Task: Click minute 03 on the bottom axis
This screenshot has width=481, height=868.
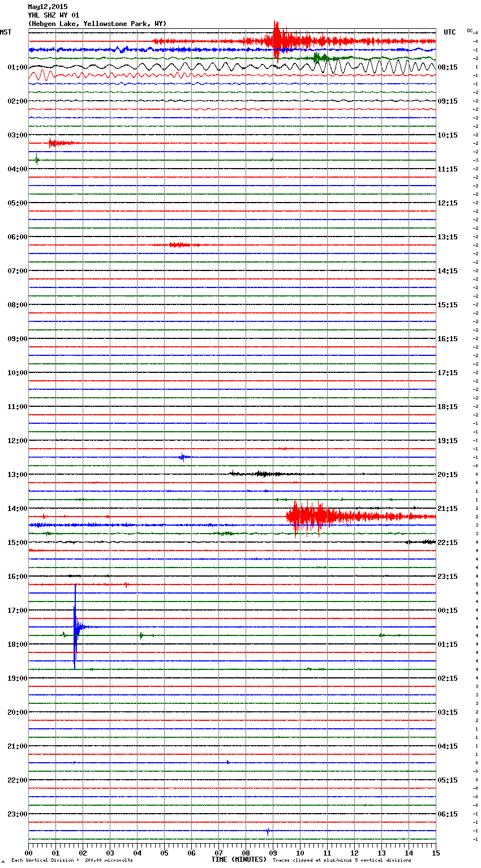Action: (110, 853)
